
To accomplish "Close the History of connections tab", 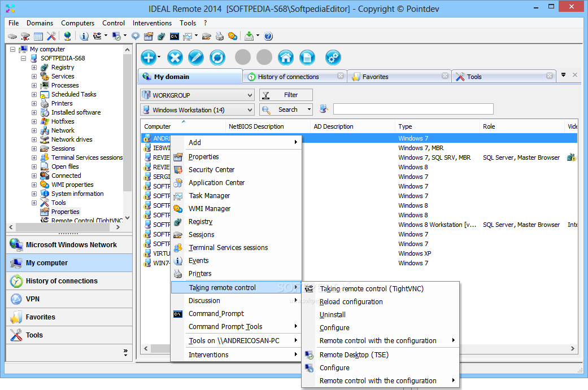I will [341, 76].
